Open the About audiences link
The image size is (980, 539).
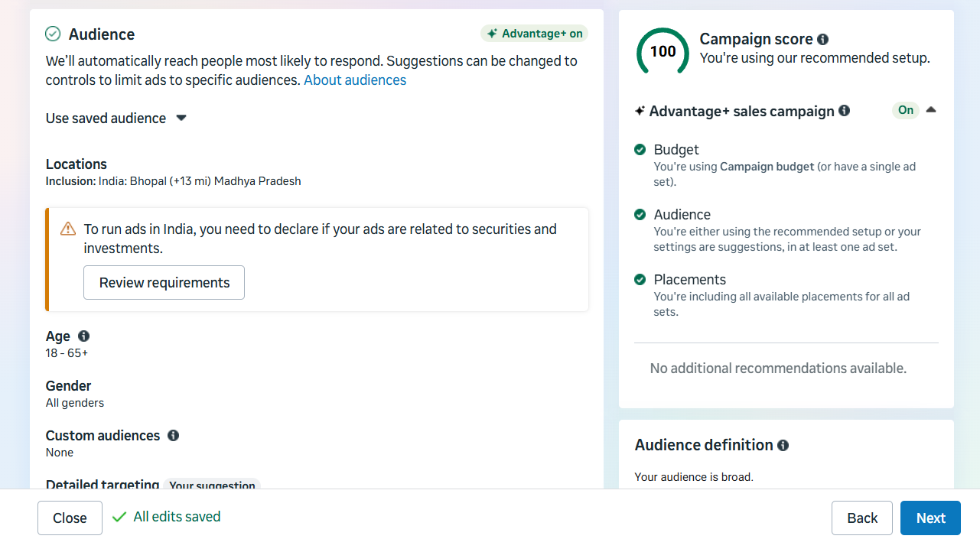[355, 80]
